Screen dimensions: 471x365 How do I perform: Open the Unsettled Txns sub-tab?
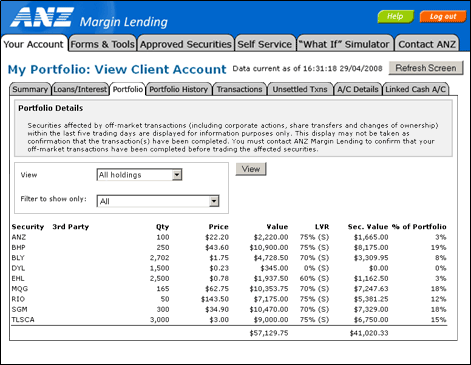(300, 89)
